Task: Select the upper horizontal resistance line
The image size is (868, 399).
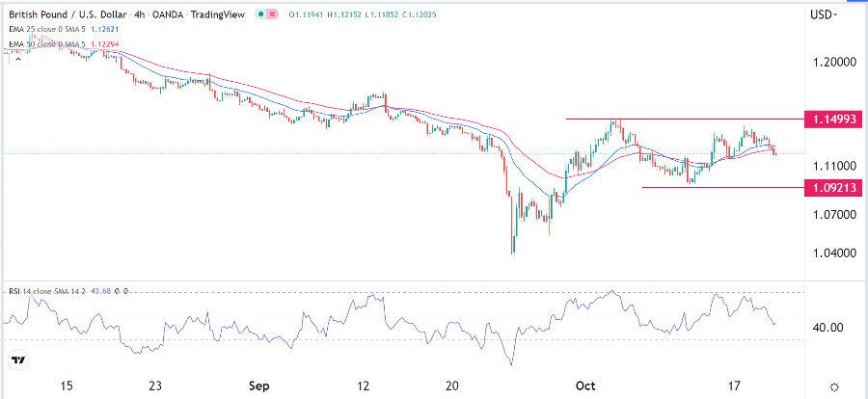Action: [x=675, y=120]
